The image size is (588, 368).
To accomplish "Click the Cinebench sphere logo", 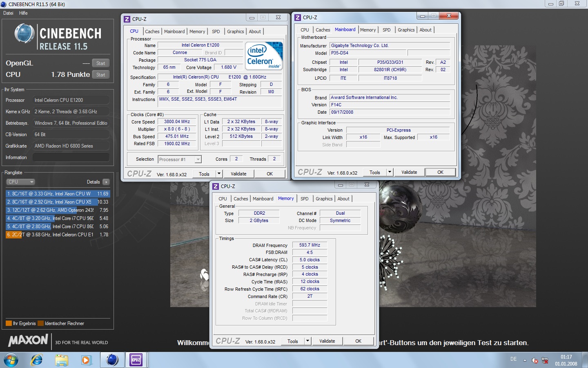I will 24,34.
